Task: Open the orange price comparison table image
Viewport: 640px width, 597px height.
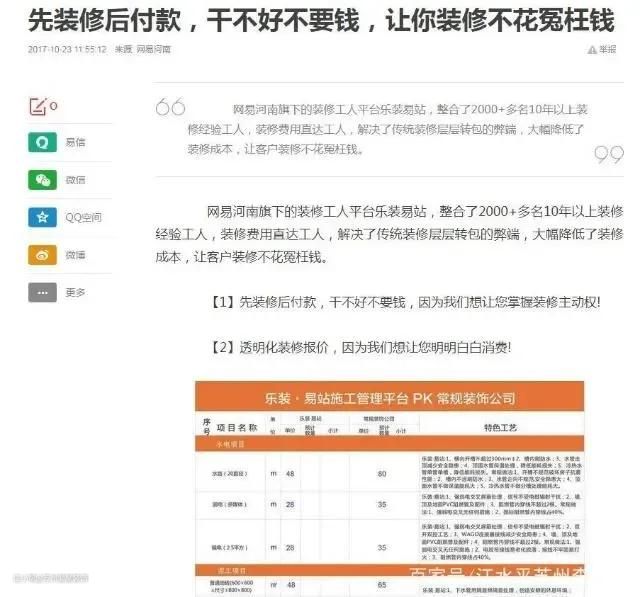Action: 389,489
